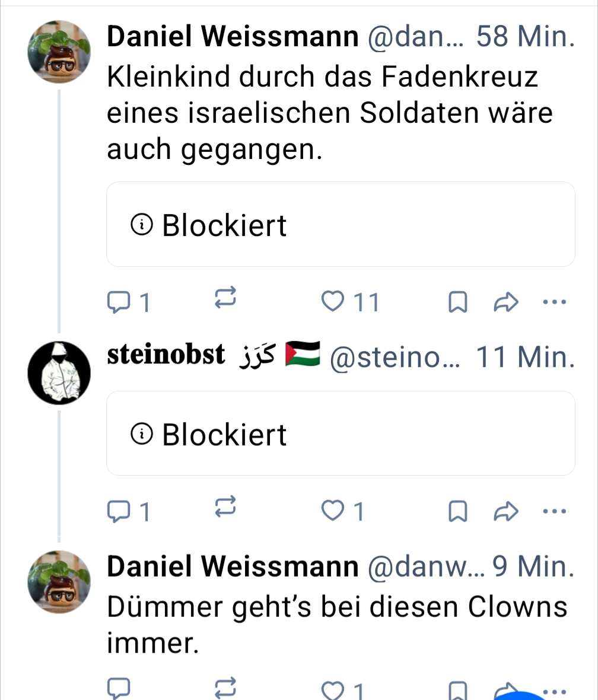Open the steinobst display name link
Screen dimensions: 598x700
pyautogui.click(x=166, y=355)
